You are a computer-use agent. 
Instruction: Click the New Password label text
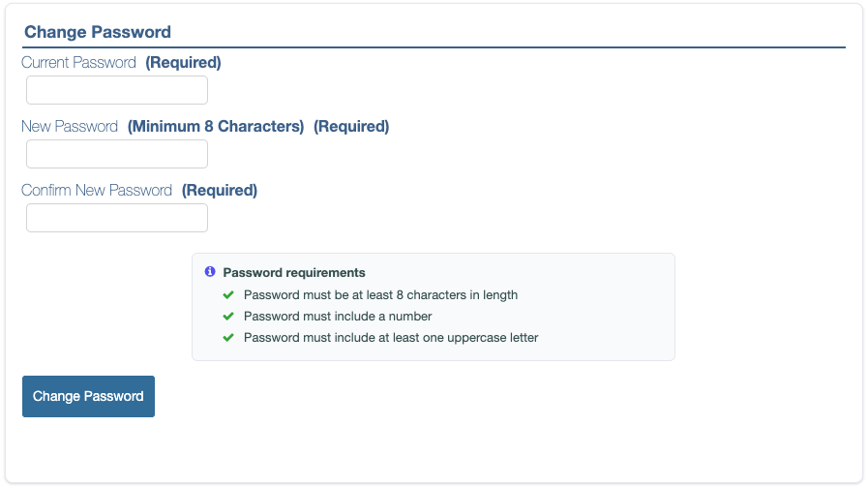click(70, 127)
